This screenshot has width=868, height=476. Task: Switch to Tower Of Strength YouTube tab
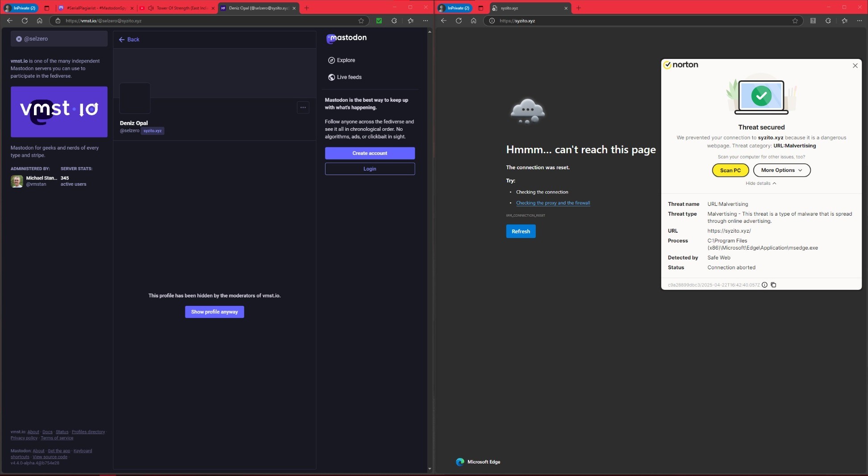[x=177, y=8]
